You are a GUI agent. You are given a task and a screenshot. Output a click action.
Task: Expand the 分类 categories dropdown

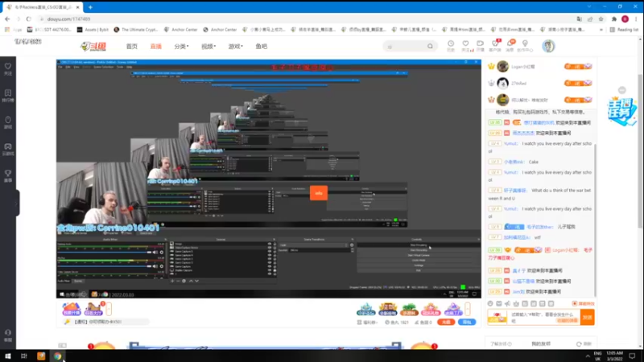[x=181, y=47]
